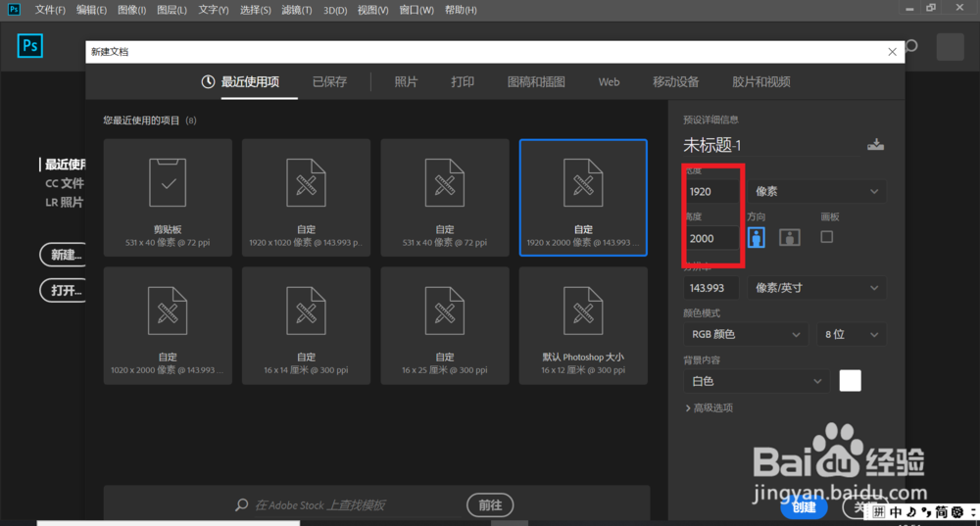This screenshot has height=526, width=980.
Task: Switch to 移动设备 tab
Action: click(675, 82)
